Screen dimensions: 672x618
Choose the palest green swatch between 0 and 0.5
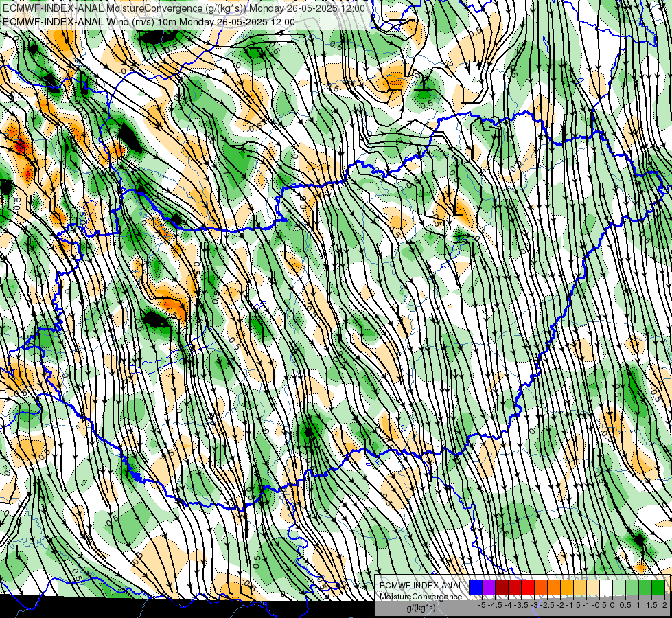pyautogui.click(x=619, y=588)
